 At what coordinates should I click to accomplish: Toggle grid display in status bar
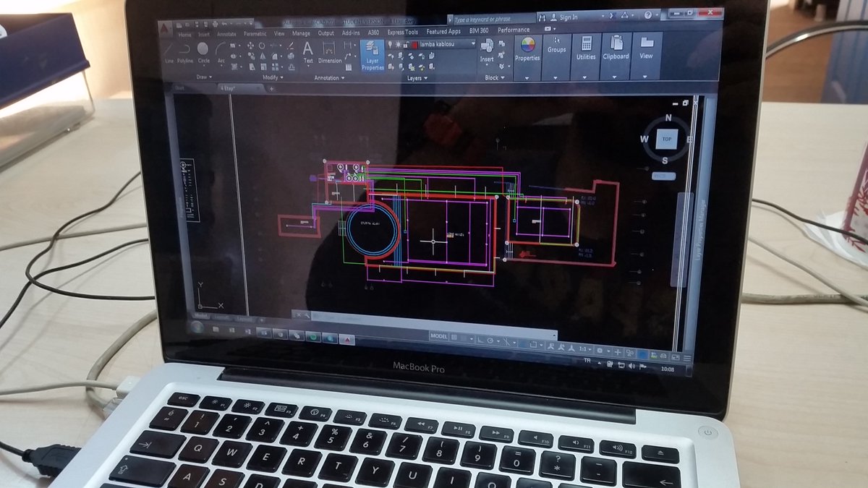click(455, 337)
